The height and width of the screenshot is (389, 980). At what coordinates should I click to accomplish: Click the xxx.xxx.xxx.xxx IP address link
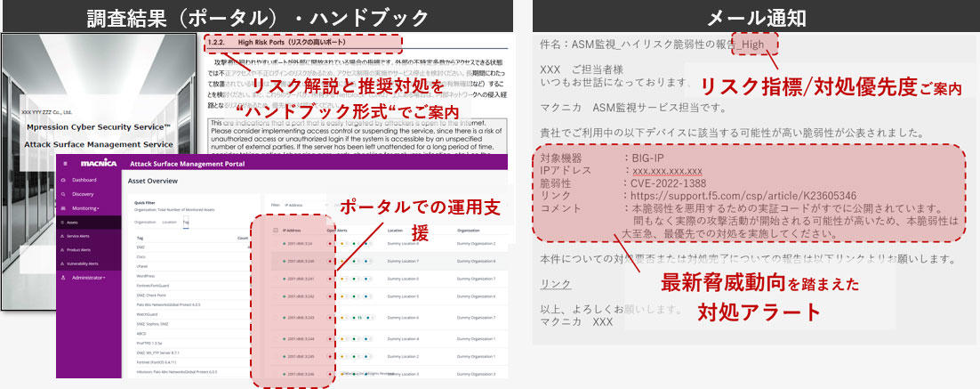(x=667, y=171)
